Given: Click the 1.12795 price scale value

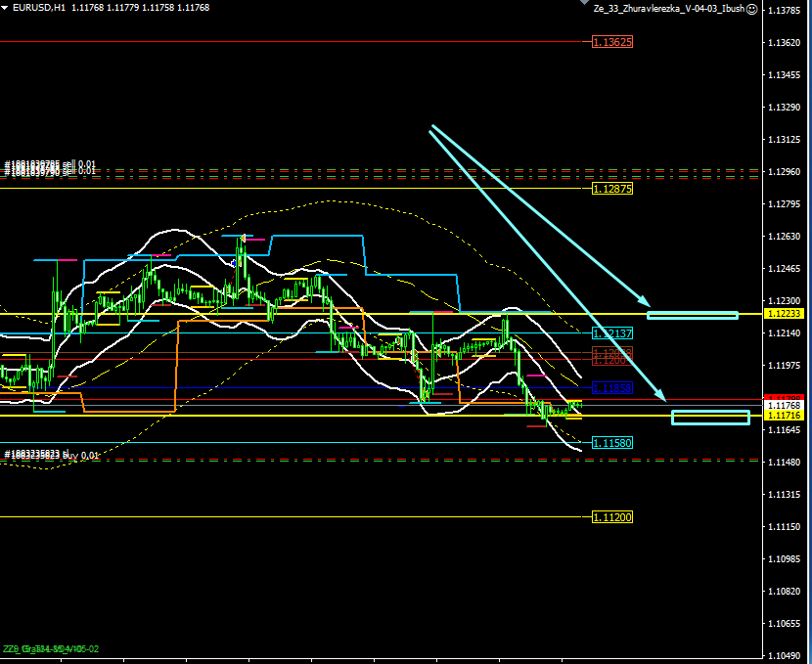Looking at the screenshot, I should (785, 204).
